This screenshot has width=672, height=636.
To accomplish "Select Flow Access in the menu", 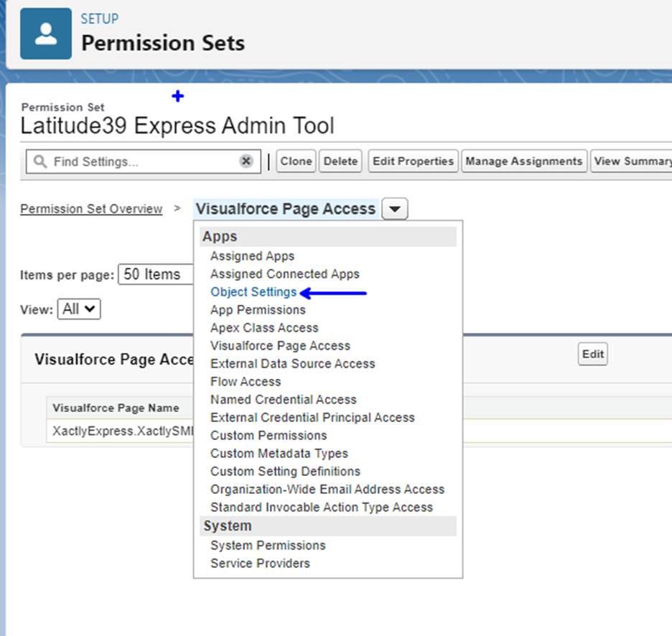I will (246, 381).
